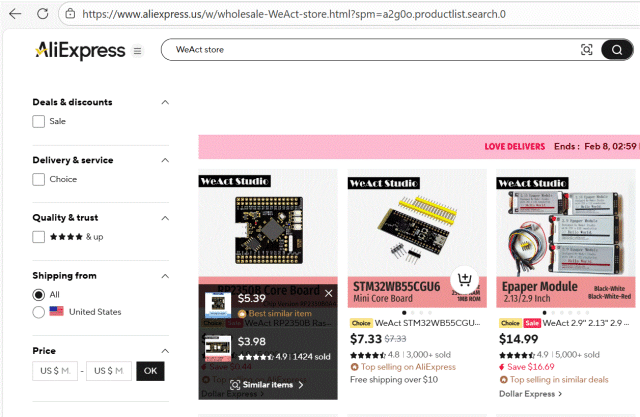Enable the Sale checkbox

[x=38, y=121]
